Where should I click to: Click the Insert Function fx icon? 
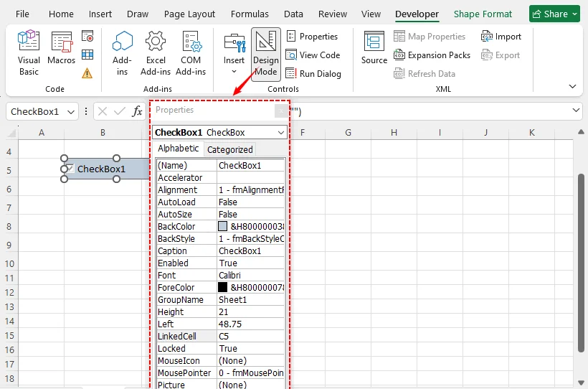(137, 111)
